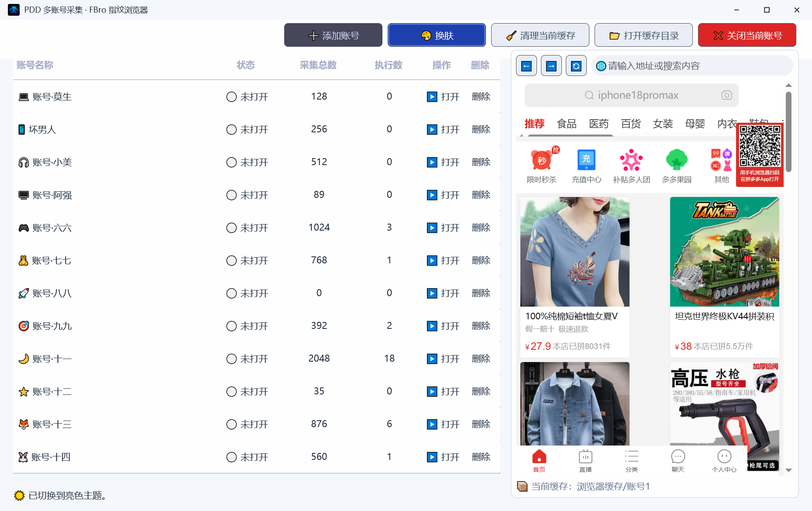The height and width of the screenshot is (511, 812).
Task: Click 清理当前缓存 clear cache button
Action: tap(540, 35)
